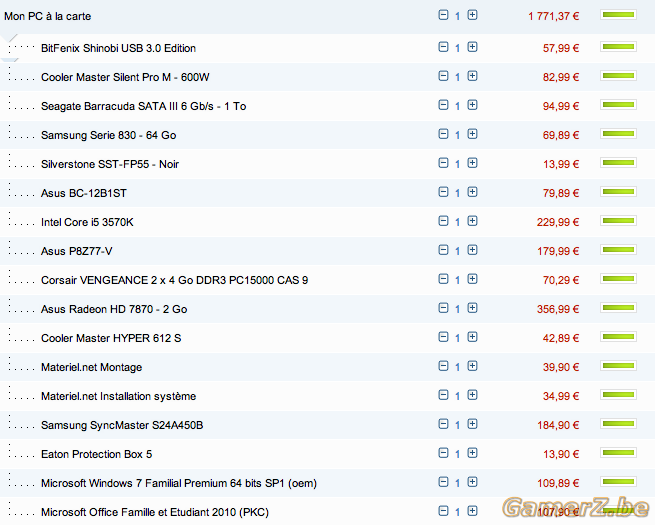Click availability bar for Intel Core i5 3570K
The image size is (655, 525).
[618, 221]
